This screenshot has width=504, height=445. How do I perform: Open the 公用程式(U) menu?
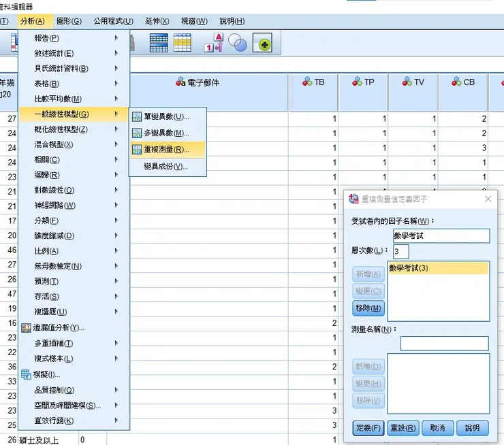(113, 21)
